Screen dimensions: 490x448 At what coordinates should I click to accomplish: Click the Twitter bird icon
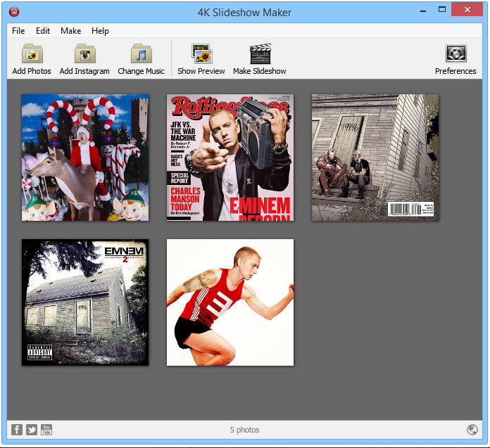pos(32,430)
